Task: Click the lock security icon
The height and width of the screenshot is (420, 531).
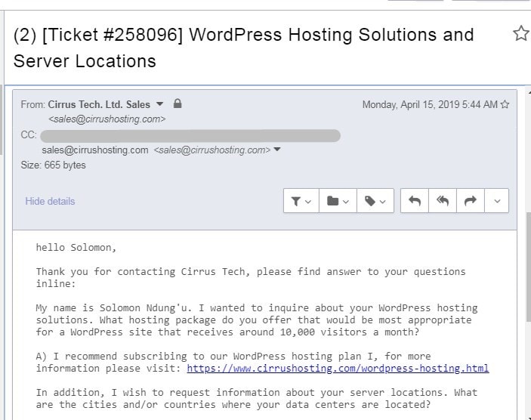Action: pyautogui.click(x=178, y=103)
